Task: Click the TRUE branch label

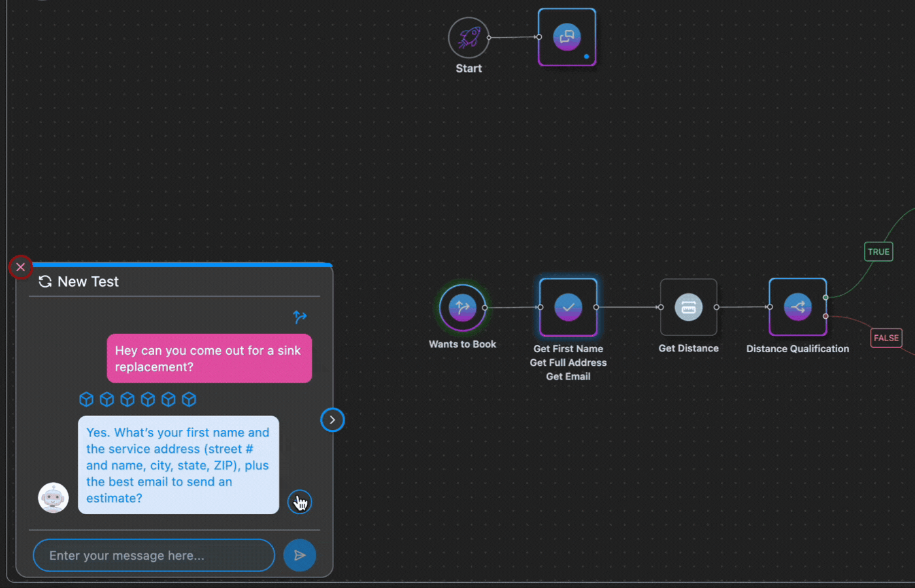Action: tap(878, 252)
